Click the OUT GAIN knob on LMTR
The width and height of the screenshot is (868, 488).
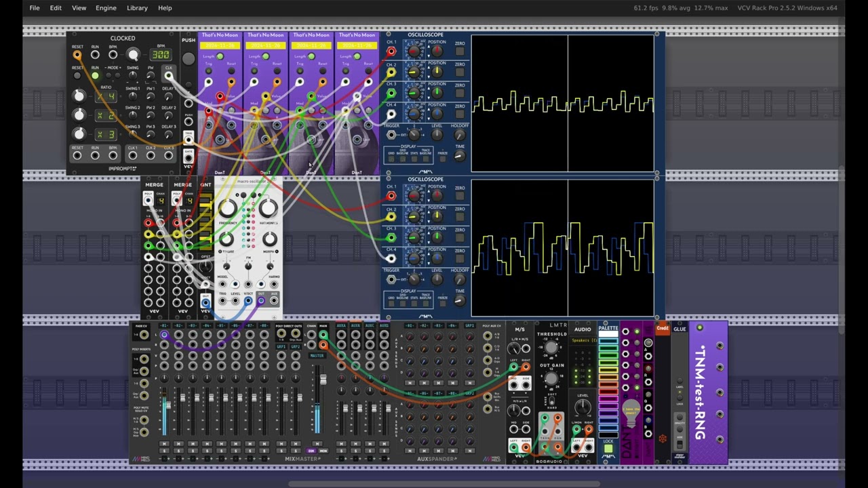551,379
